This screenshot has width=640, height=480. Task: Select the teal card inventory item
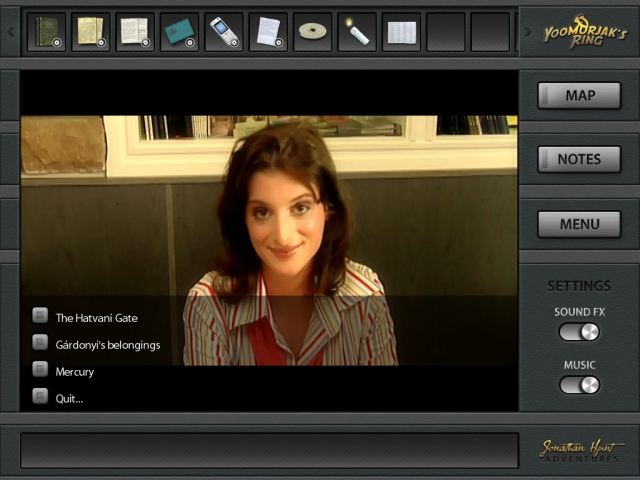click(x=179, y=31)
